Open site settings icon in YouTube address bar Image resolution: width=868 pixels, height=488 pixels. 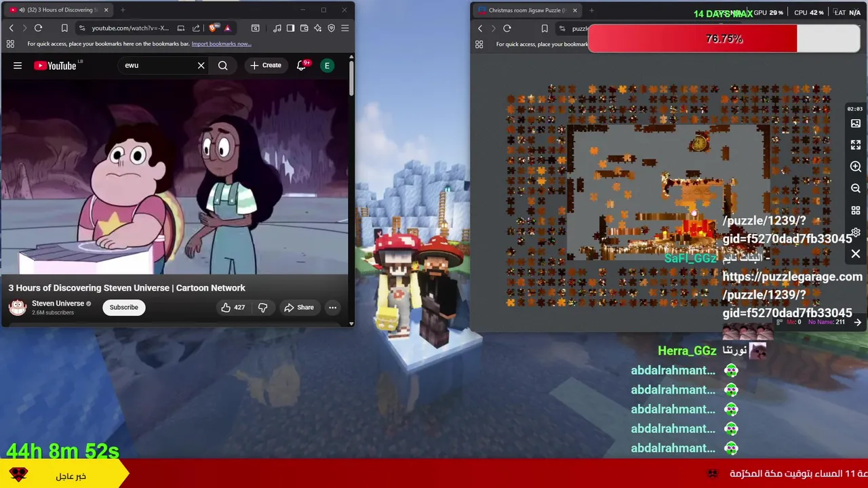[x=82, y=28]
